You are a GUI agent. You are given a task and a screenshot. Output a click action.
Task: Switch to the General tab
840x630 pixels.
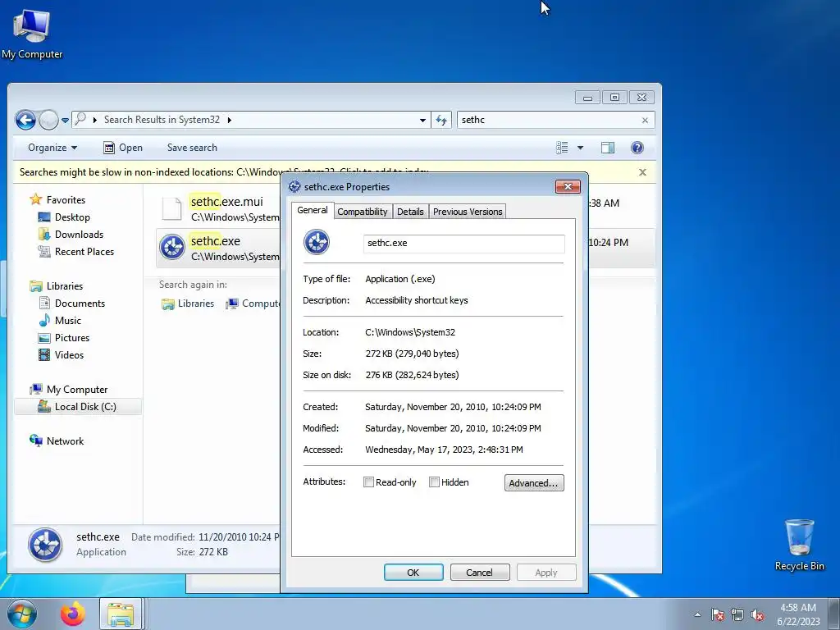coord(313,210)
